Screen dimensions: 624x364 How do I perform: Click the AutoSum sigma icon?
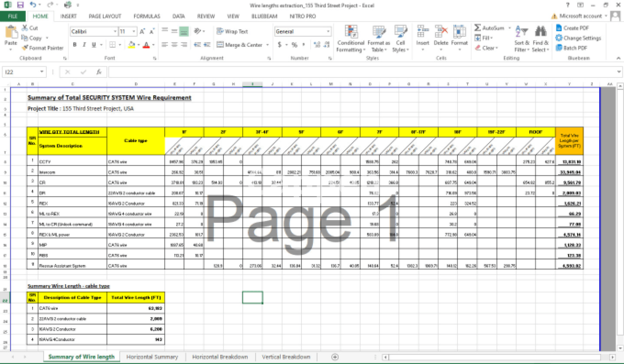477,28
